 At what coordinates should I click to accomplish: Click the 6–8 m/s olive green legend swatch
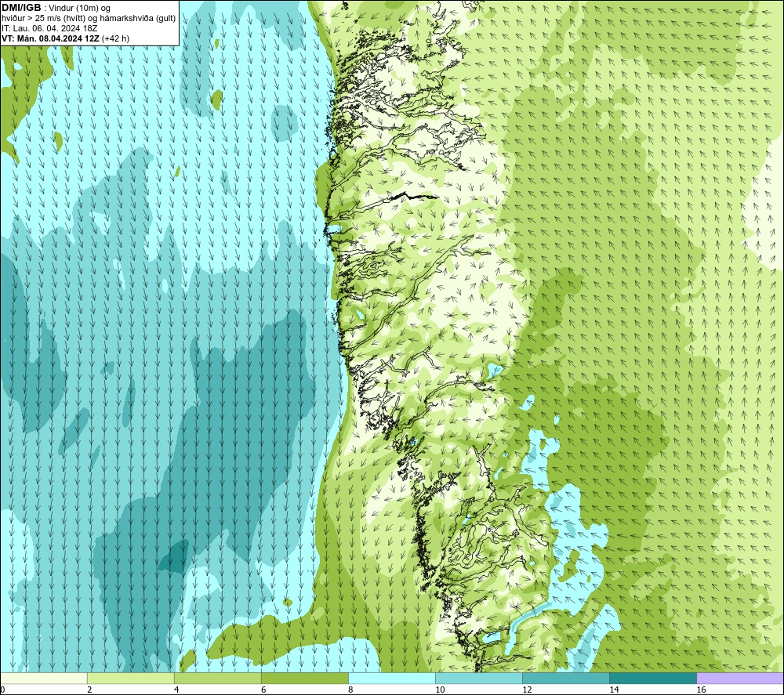tap(304, 679)
